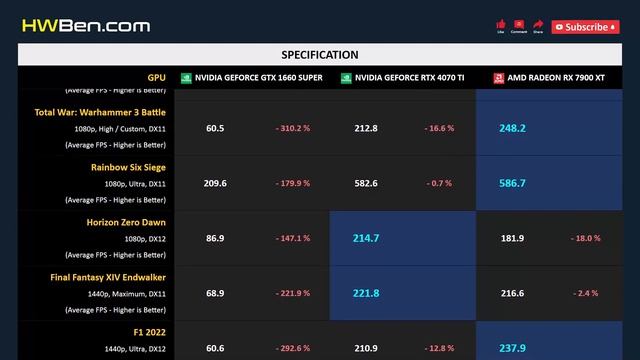Click the 86.9 FPS value

(x=215, y=238)
